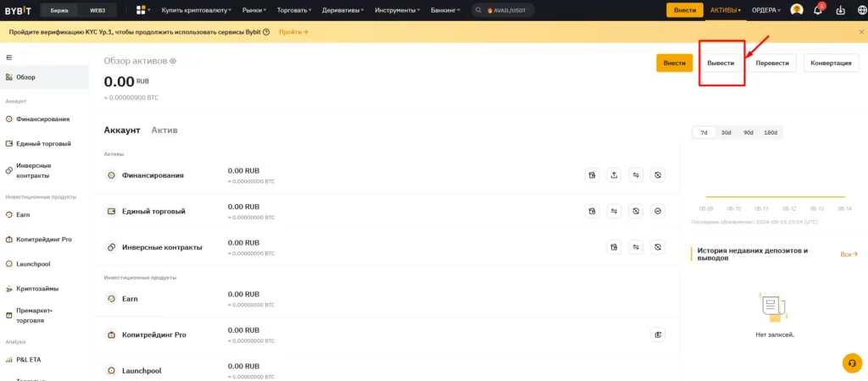This screenshot has height=381, width=868.
Task: Open the language globe icon
Action: tap(860, 10)
